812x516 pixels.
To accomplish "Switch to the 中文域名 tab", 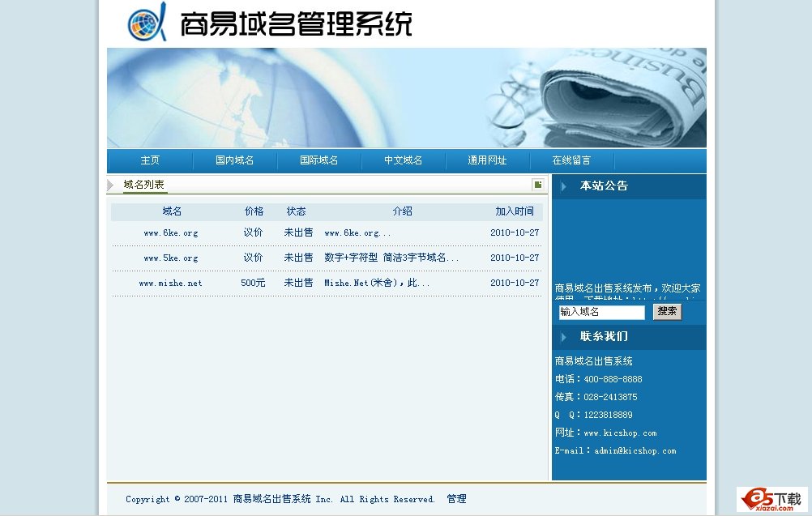I will point(403,160).
